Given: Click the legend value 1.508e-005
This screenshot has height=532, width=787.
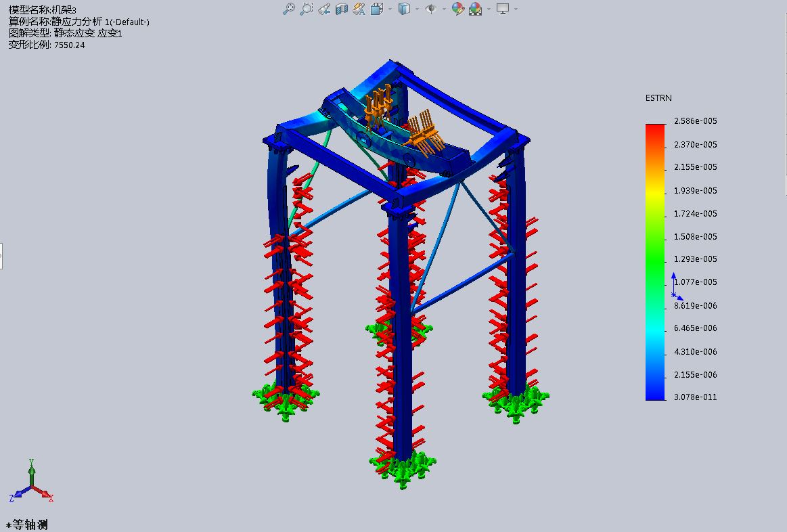Looking at the screenshot, I should coord(696,236).
